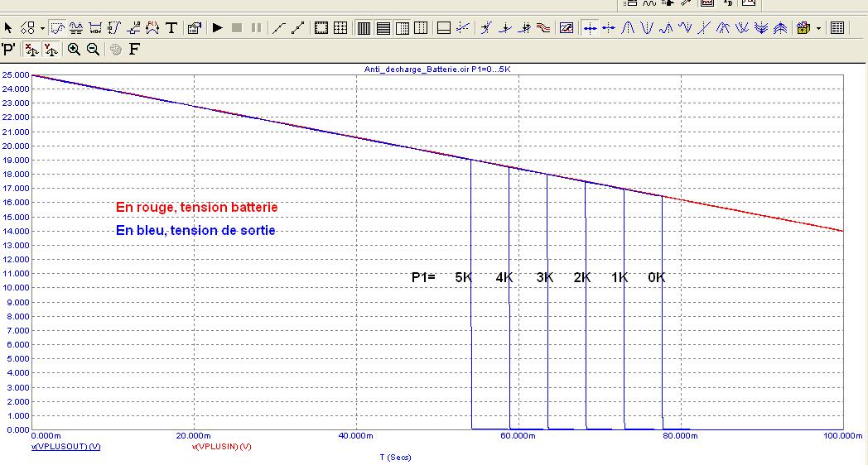This screenshot has width=868, height=465.
Task: Open the Graphics shapes dropdown arrow
Action: tap(42, 28)
